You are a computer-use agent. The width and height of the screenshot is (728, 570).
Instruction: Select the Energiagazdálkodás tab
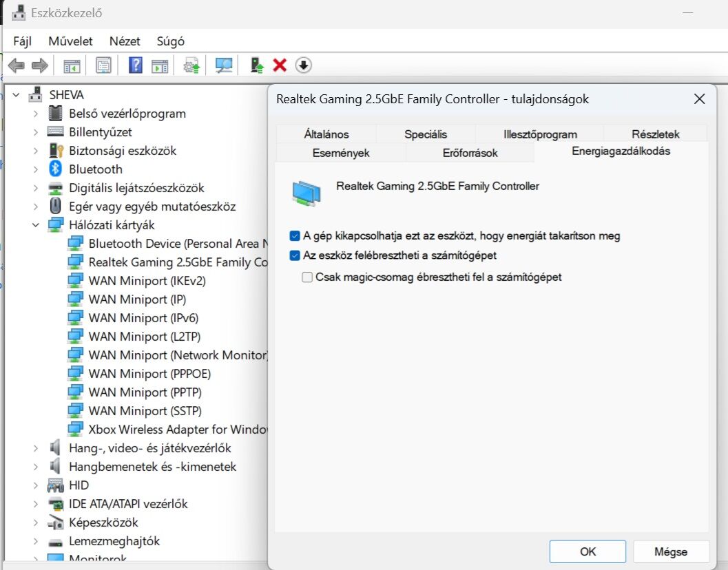coord(621,151)
